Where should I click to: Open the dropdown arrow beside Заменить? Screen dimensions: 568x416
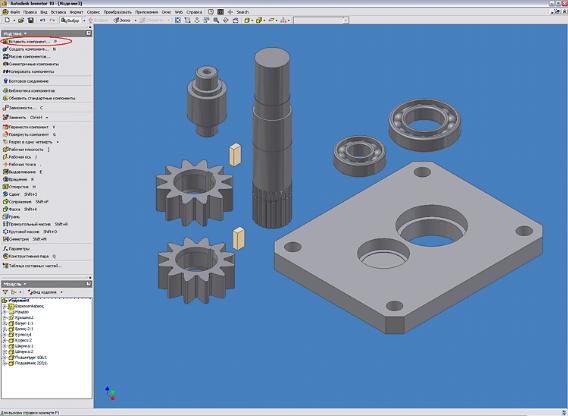click(47, 117)
